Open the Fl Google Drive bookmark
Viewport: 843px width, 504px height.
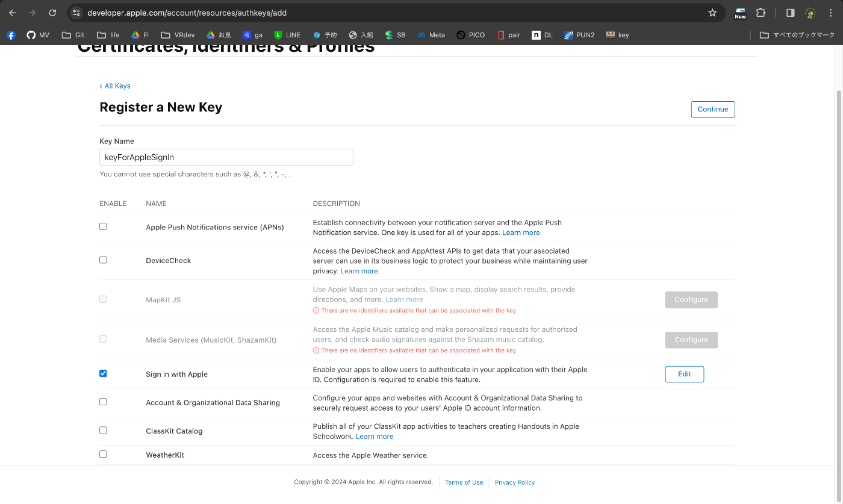click(x=140, y=35)
